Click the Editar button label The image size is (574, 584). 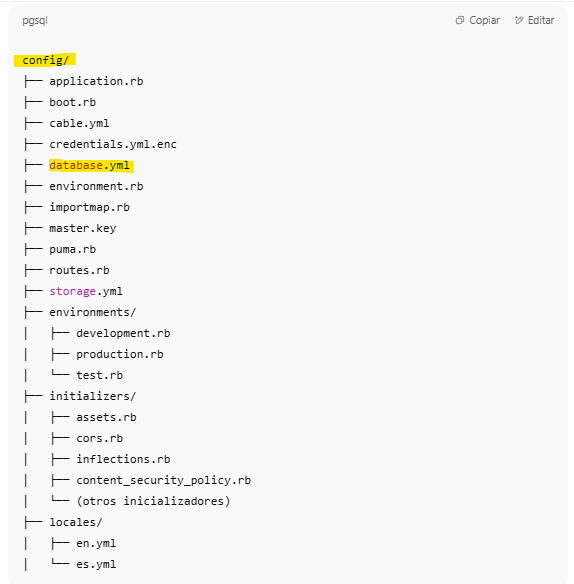click(x=541, y=20)
